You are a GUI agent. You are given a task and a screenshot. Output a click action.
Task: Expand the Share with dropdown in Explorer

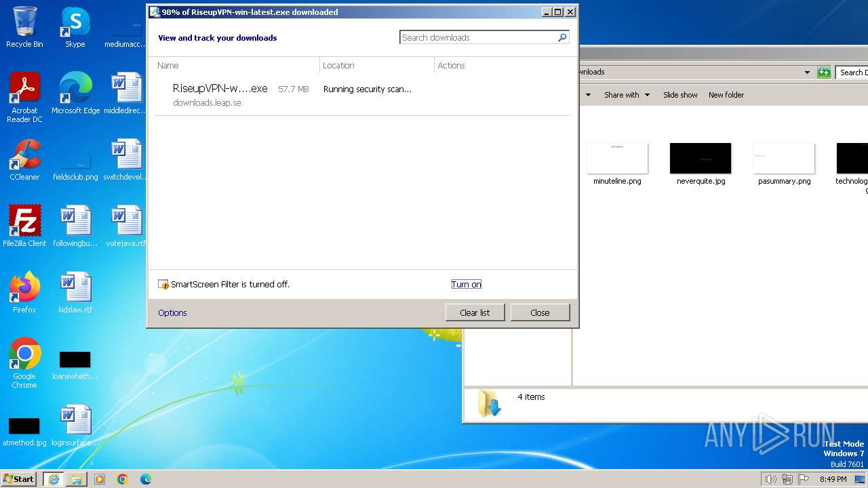click(627, 95)
